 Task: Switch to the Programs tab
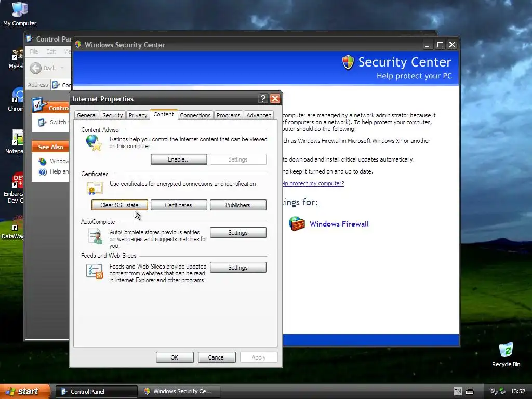(229, 115)
